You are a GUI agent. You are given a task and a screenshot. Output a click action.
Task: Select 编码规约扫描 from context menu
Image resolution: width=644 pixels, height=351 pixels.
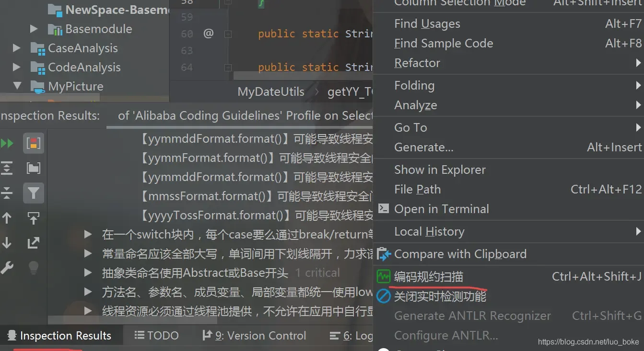[x=428, y=277]
